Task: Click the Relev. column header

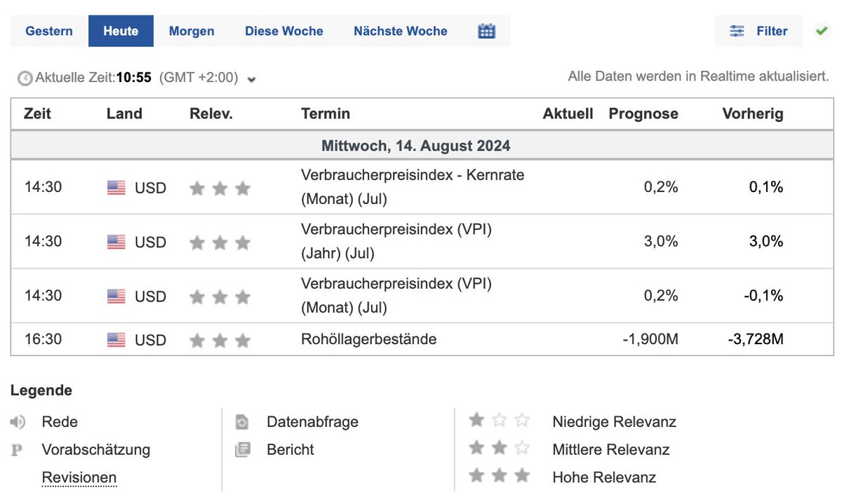Action: coord(211,114)
